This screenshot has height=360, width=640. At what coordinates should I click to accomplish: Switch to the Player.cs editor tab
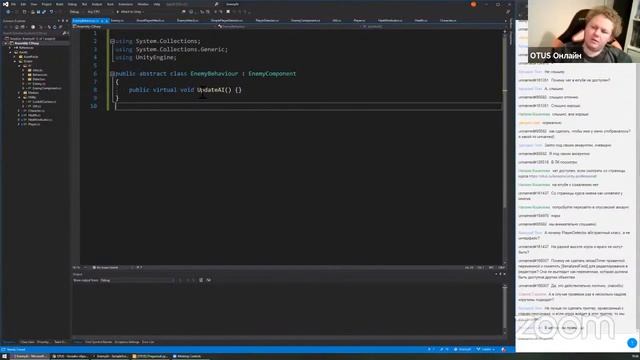tap(359, 20)
